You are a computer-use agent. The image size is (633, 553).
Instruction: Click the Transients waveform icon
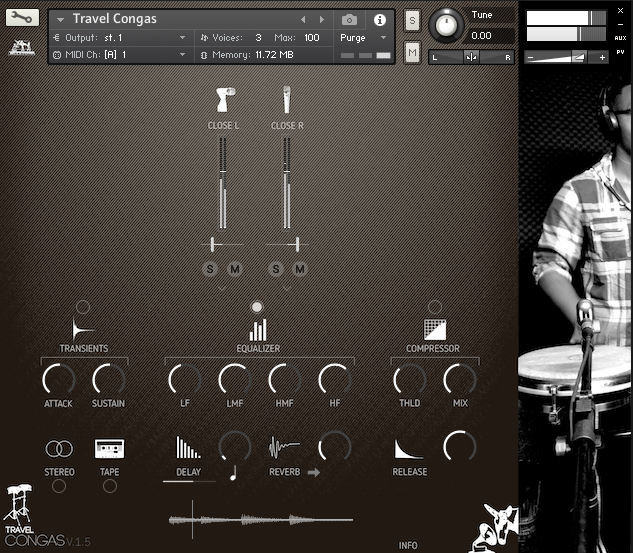click(83, 329)
